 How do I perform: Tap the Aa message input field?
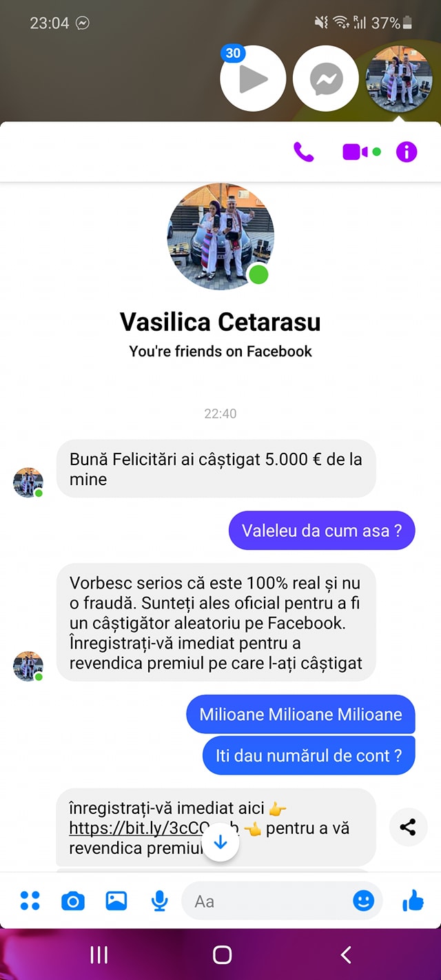pos(268,901)
